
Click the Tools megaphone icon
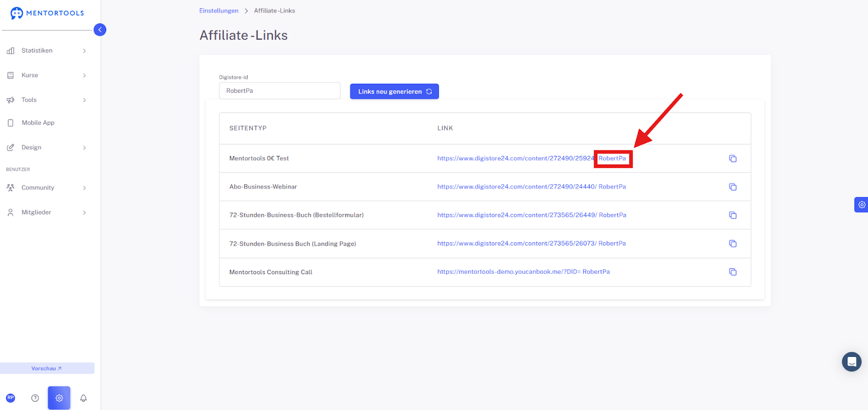pyautogui.click(x=10, y=100)
